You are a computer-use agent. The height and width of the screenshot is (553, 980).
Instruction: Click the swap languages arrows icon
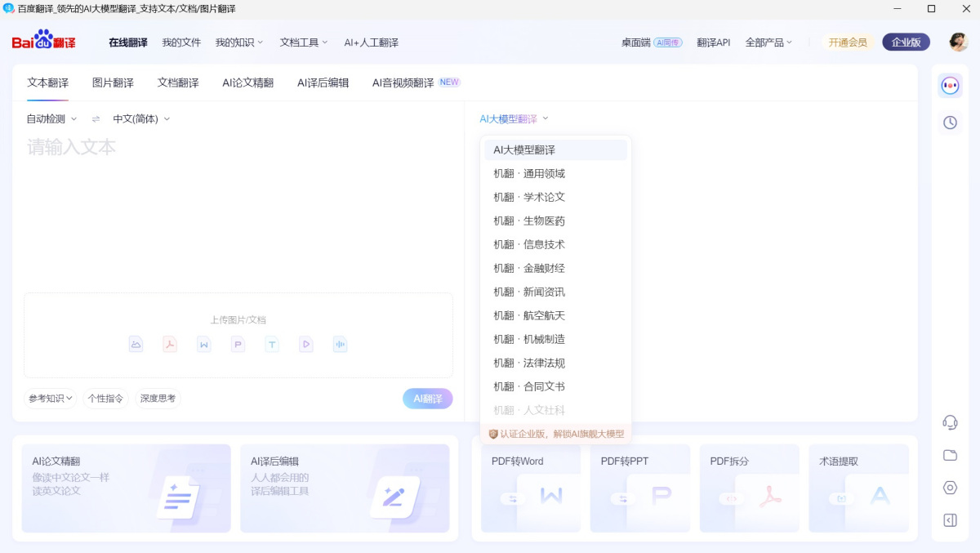click(94, 118)
